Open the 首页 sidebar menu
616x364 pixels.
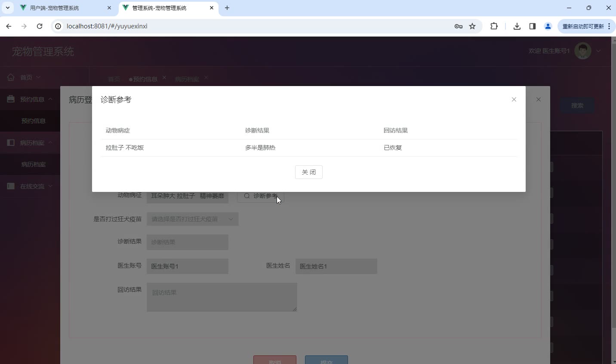(x=30, y=77)
